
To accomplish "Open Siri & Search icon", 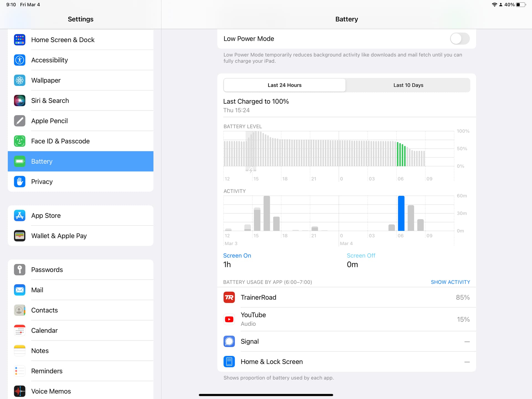I will pos(20,101).
